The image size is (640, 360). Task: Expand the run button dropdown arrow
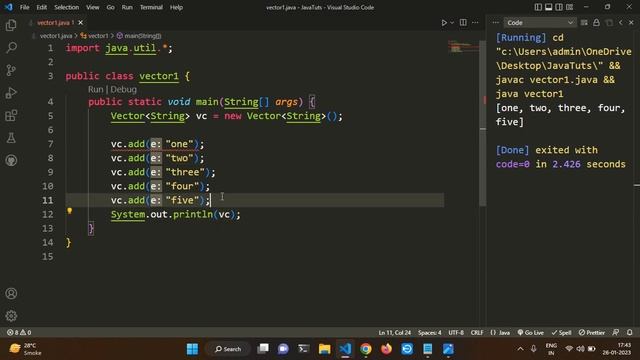click(452, 23)
